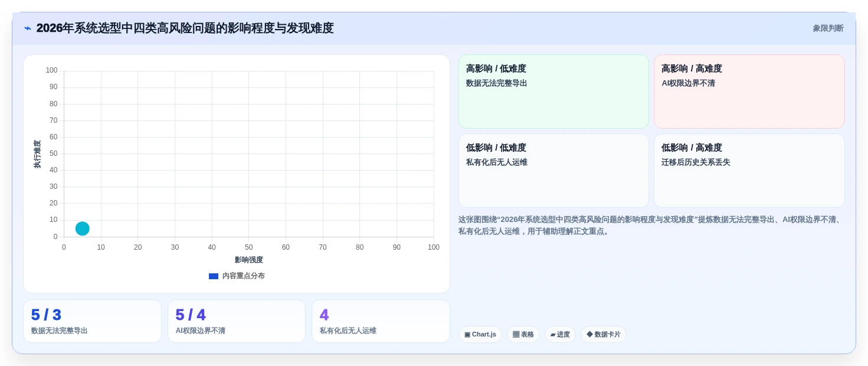Click the 执行难度 y-axis title

pyautogui.click(x=37, y=154)
